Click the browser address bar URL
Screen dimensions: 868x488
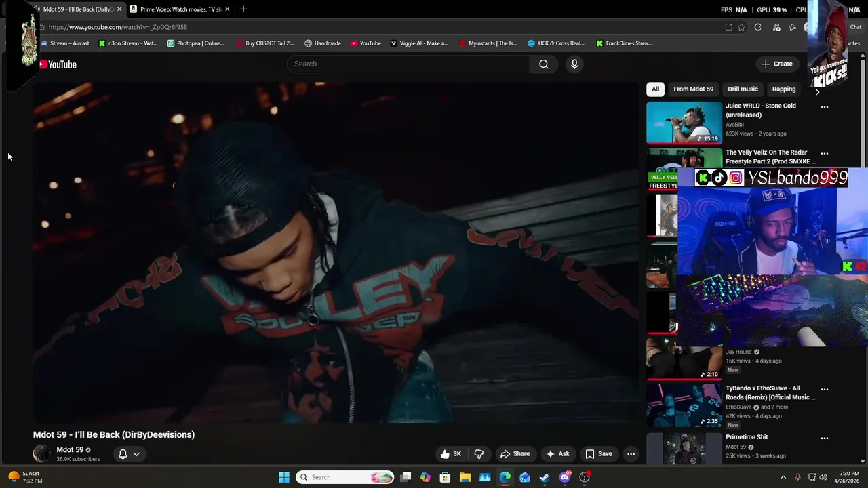tap(118, 27)
